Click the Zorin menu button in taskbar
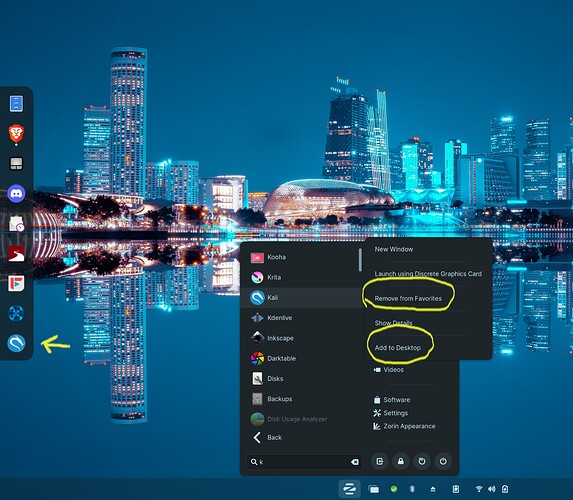 point(349,489)
